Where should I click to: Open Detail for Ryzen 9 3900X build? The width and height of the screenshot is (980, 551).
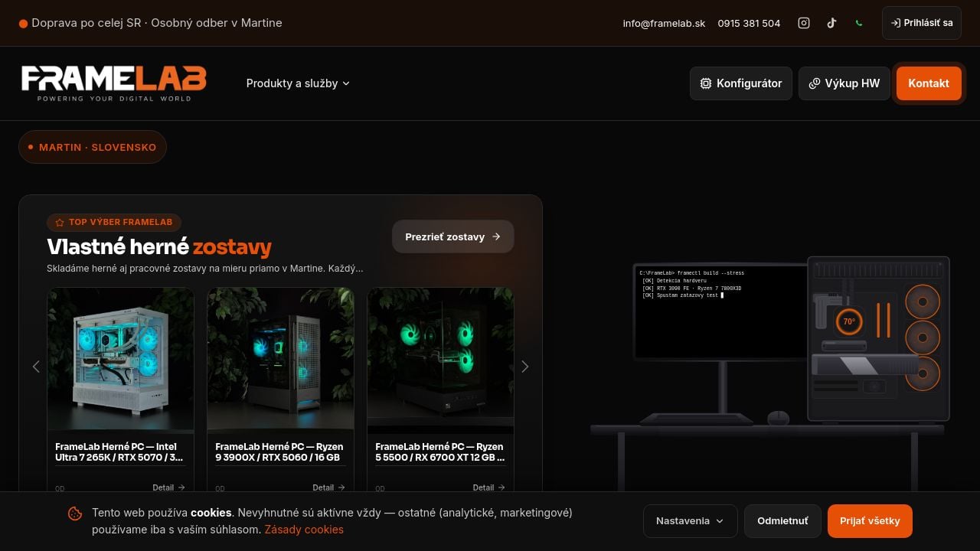tap(328, 487)
